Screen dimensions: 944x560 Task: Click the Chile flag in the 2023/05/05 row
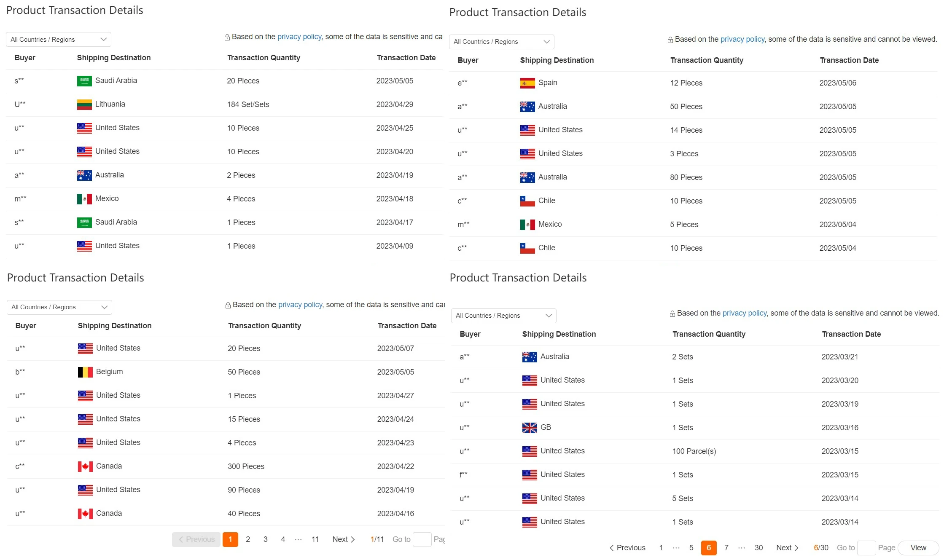point(527,201)
